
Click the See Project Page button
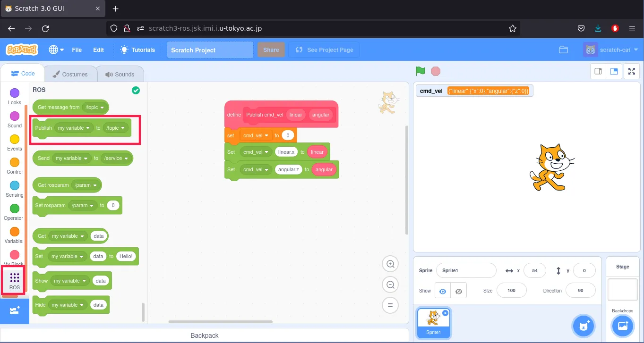(x=324, y=50)
